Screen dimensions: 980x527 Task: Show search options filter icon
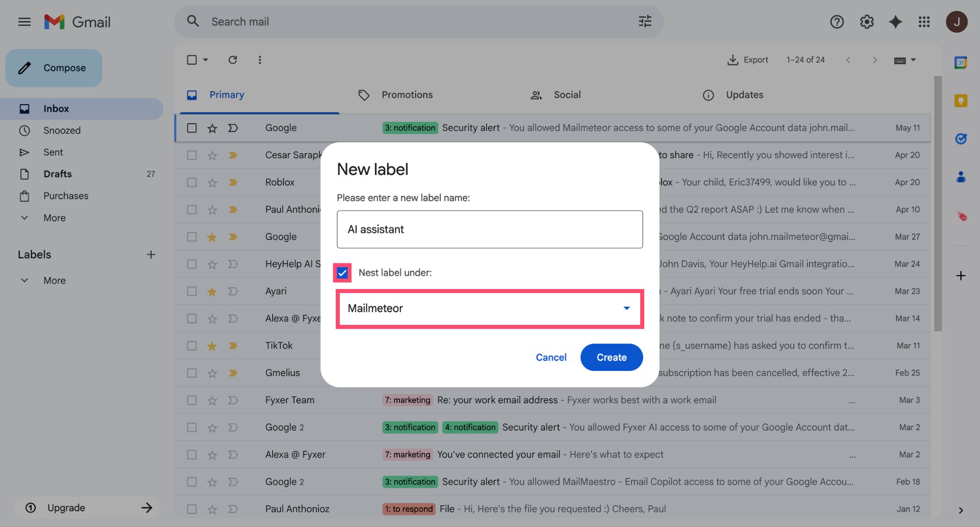(x=645, y=21)
